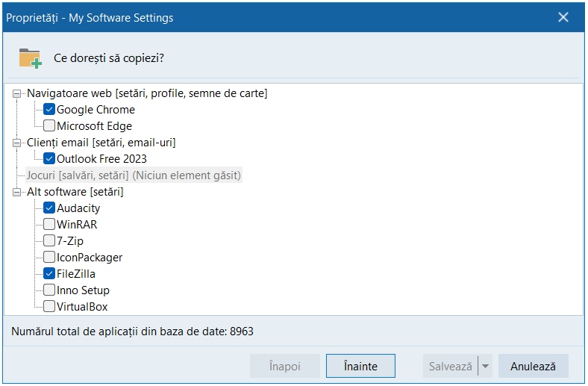Open the Salvează dropdown arrow
The image size is (588, 386).
click(x=485, y=367)
